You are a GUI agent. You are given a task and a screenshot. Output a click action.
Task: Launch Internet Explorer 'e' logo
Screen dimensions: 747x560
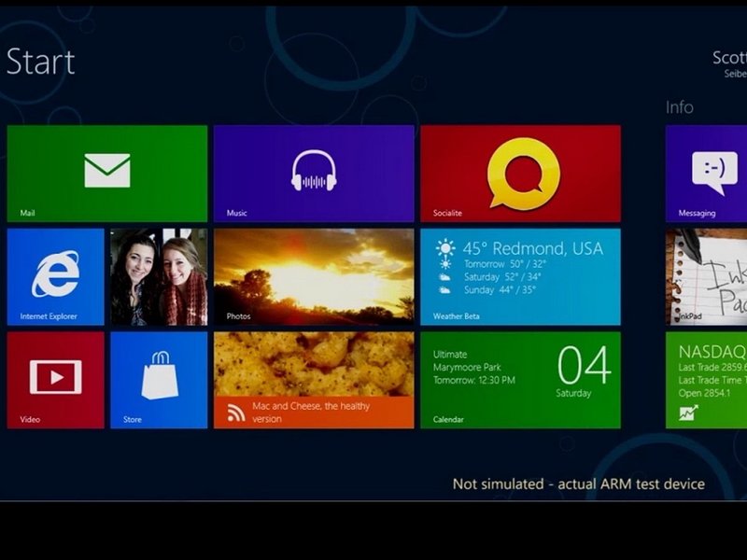pyautogui.click(x=56, y=273)
